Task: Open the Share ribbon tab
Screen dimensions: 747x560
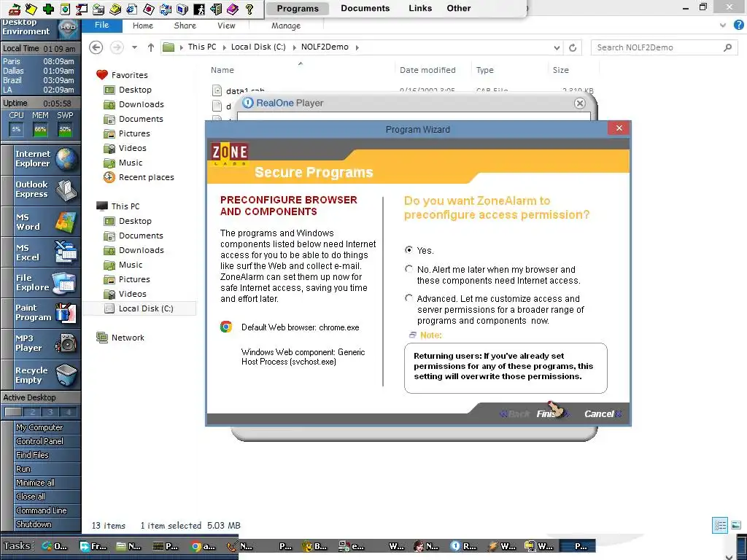Action: point(185,26)
